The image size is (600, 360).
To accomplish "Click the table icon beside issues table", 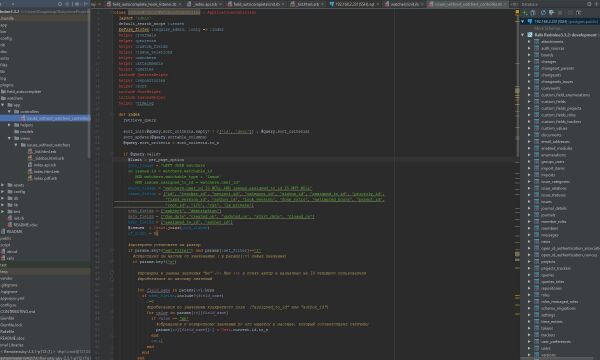I will [536, 202].
